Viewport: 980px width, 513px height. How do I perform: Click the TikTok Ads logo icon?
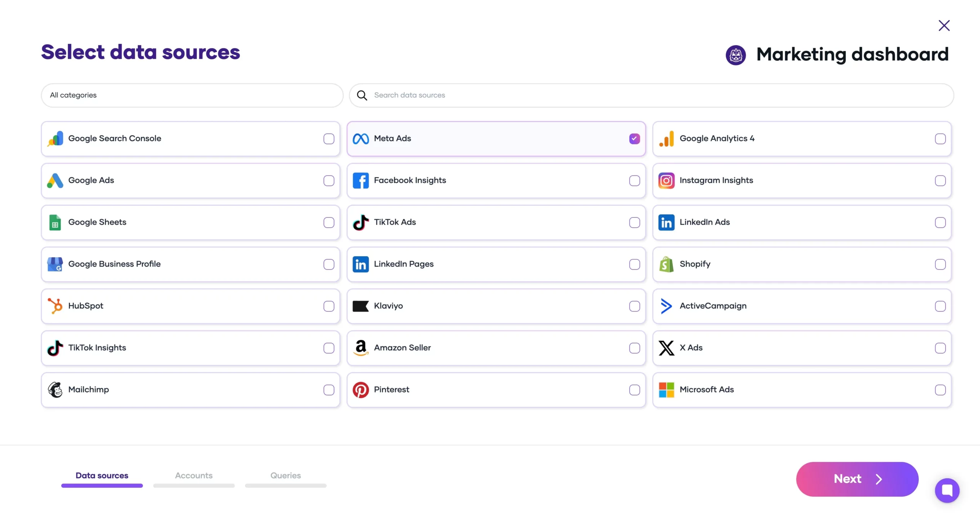(361, 222)
